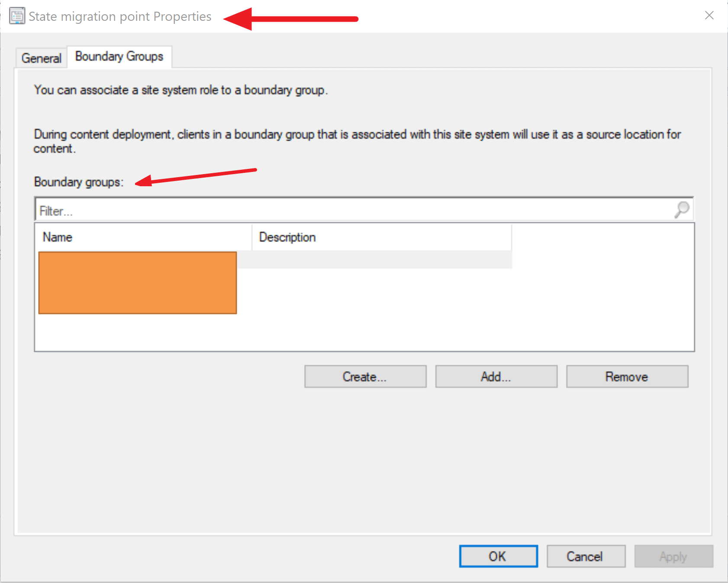
Task: Dismiss the dialog using Cancel
Action: 586,556
